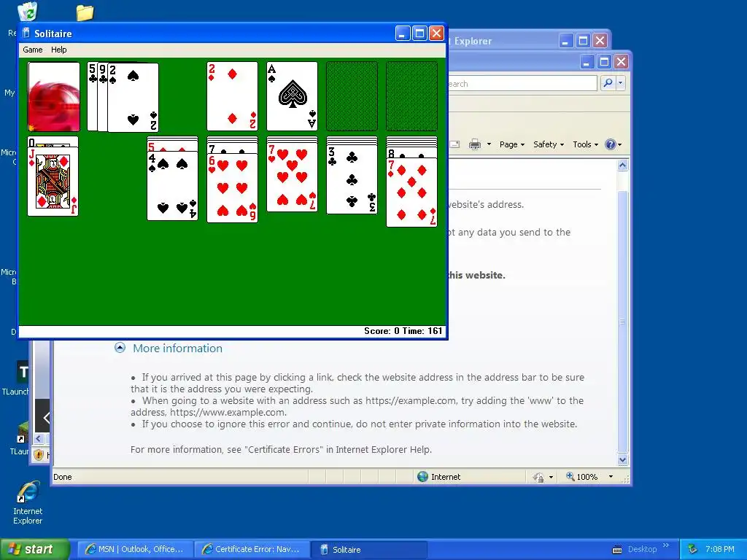This screenshot has width=747, height=560.
Task: Collapse the More information section
Action: tap(120, 348)
